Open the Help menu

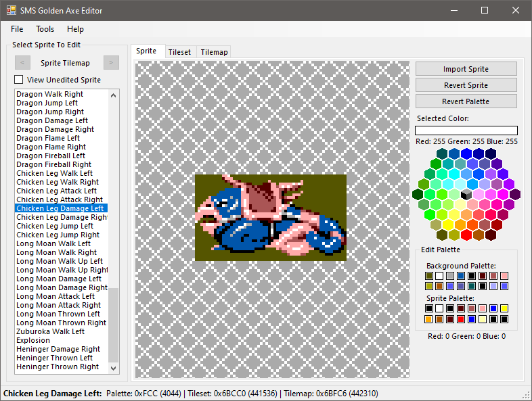tap(75, 29)
